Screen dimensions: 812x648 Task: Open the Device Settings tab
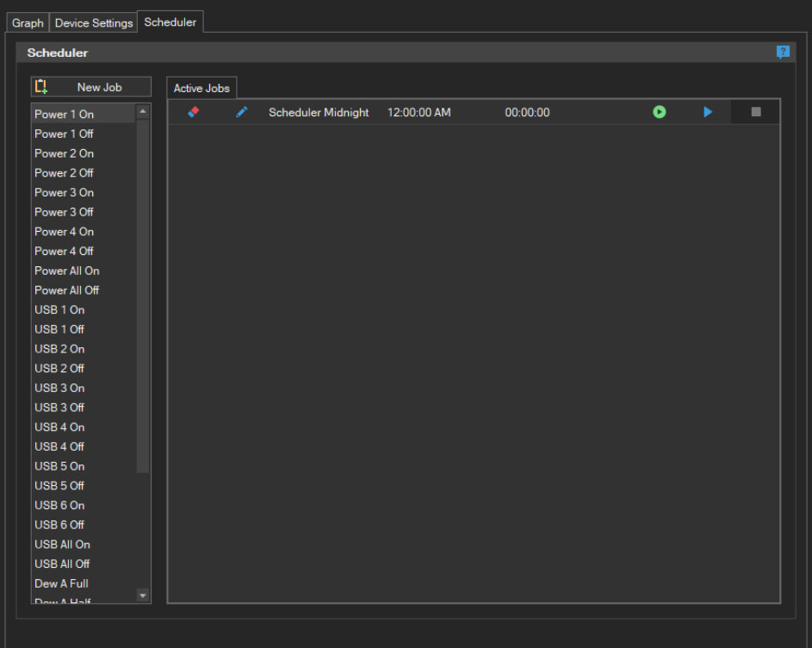[94, 22]
